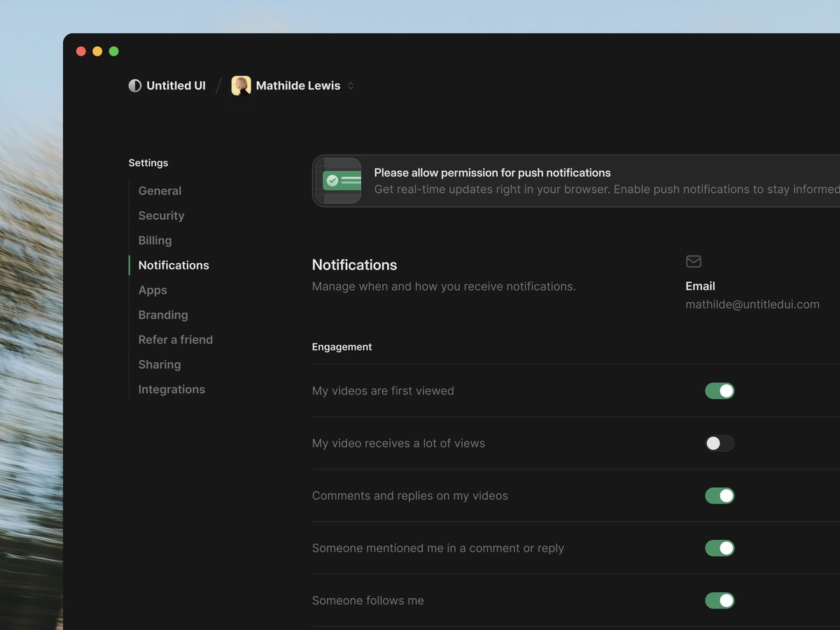The height and width of the screenshot is (630, 840).
Task: Turn off 'Comments and replies on my videos' toggle
Action: [x=720, y=496]
